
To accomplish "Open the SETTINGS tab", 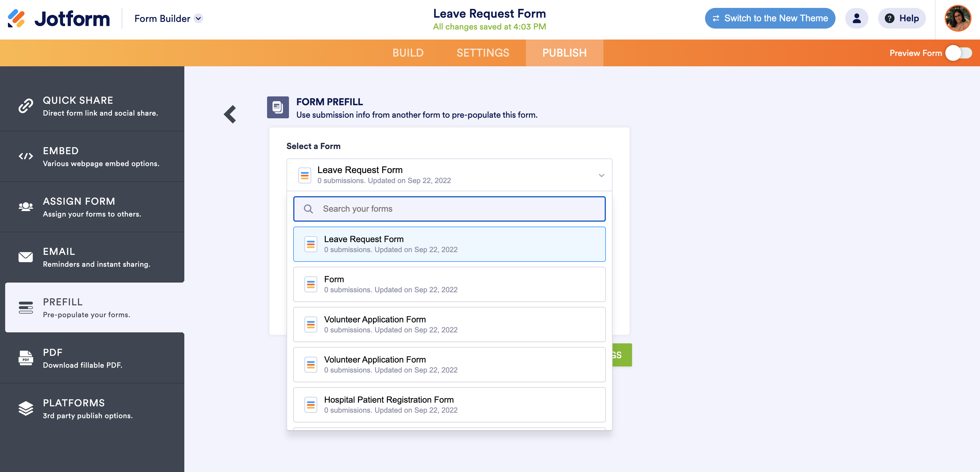I will [482, 53].
